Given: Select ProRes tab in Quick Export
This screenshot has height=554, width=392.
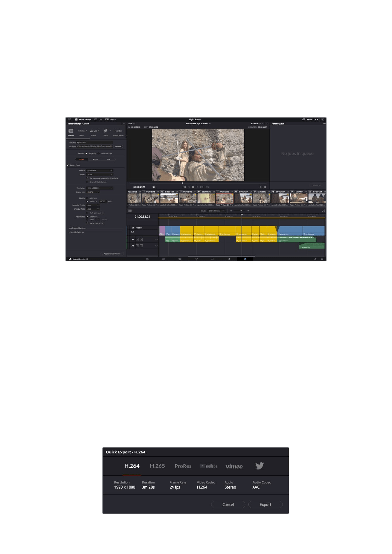Looking at the screenshot, I should (x=183, y=466).
